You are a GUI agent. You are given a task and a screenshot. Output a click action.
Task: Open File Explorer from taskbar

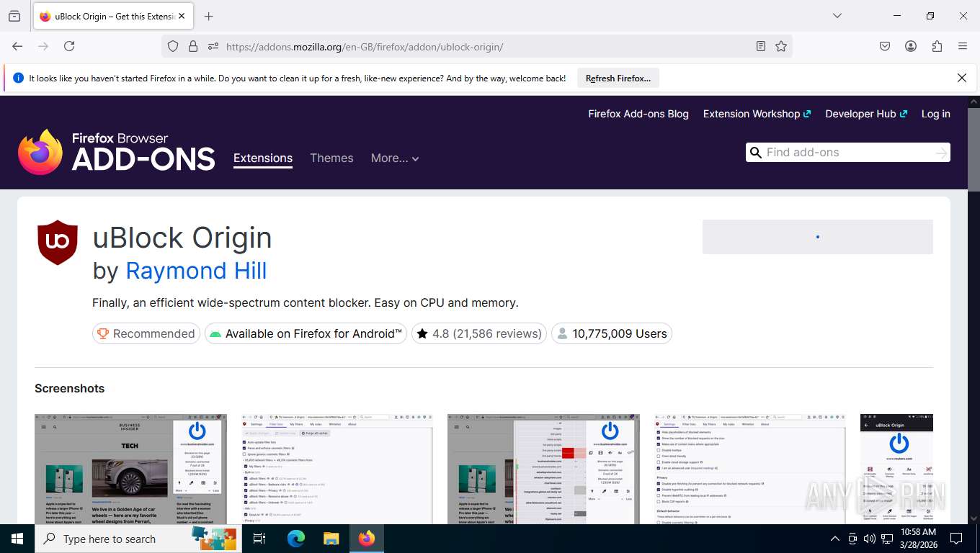point(331,539)
